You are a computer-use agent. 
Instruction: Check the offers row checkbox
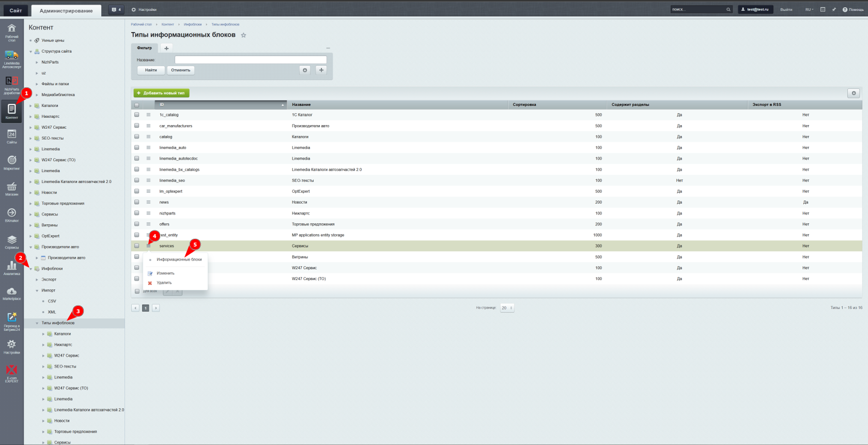137,224
